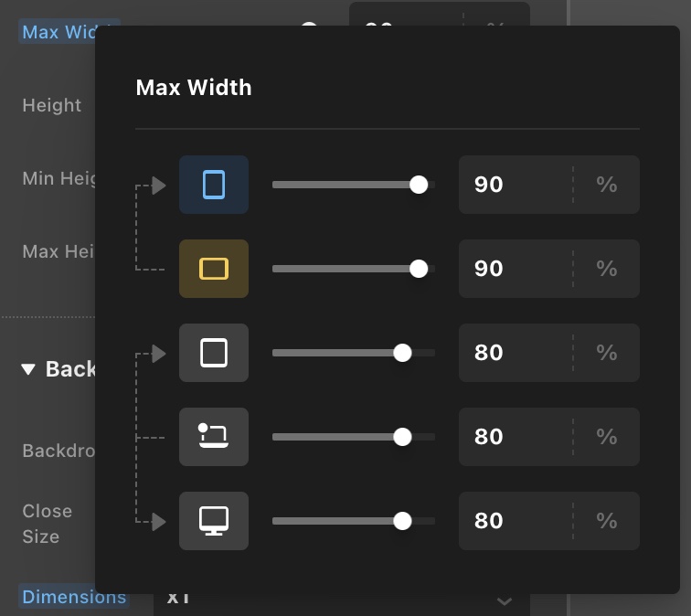Edit the phone portrait max width value field
The image size is (691, 616).
514,185
